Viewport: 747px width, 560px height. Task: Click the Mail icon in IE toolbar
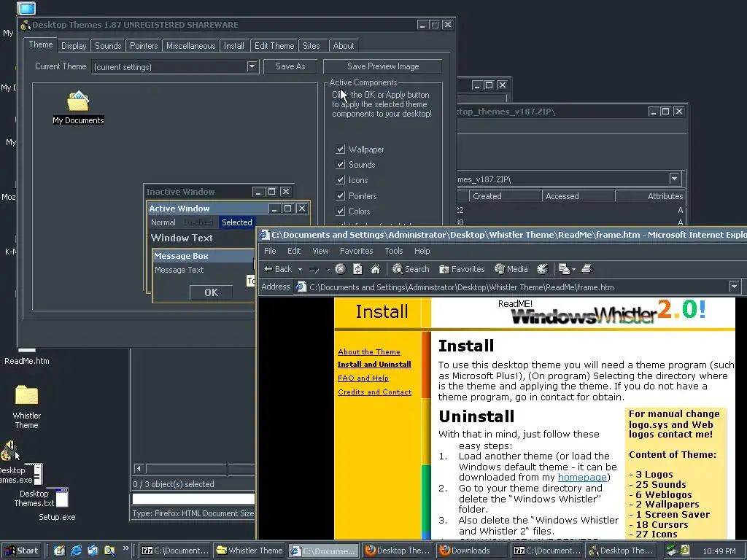tap(564, 269)
